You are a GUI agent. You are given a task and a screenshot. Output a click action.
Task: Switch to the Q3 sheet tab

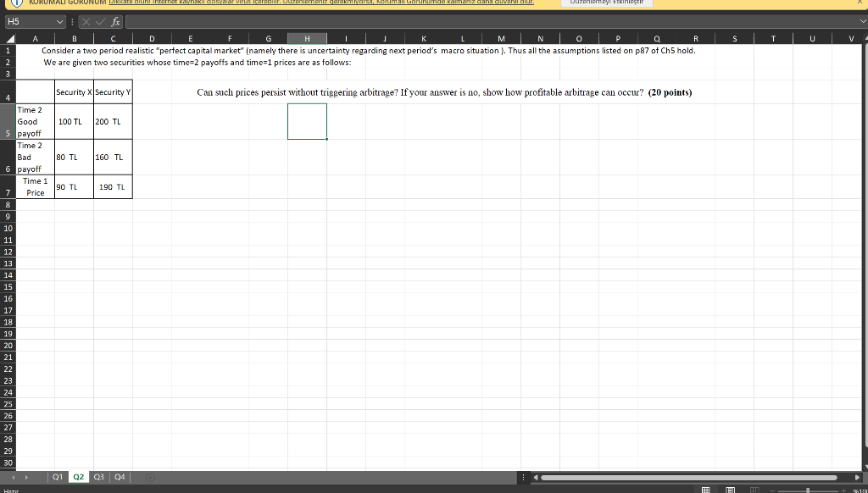(98, 477)
